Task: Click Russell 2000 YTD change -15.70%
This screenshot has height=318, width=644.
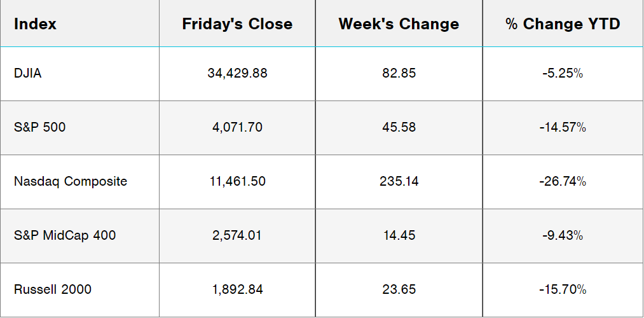Action: click(563, 289)
